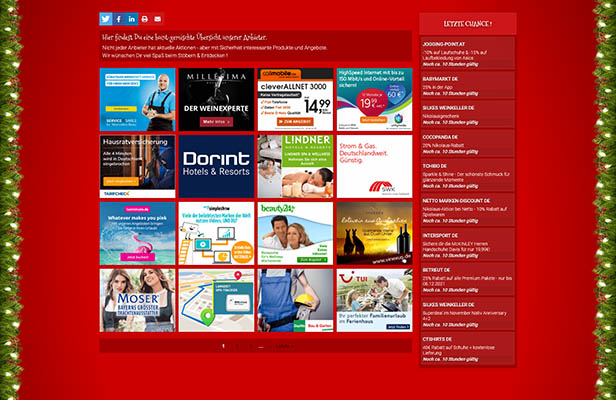This screenshot has height=400, width=616.
Task: Open the Millésima Der Weinexperte ad
Action: pyautogui.click(x=216, y=99)
